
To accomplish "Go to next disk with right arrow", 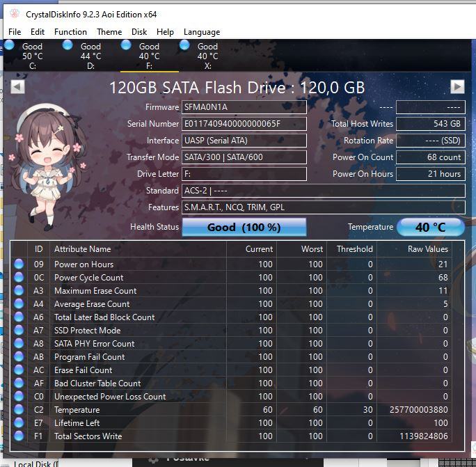I will click(457, 87).
